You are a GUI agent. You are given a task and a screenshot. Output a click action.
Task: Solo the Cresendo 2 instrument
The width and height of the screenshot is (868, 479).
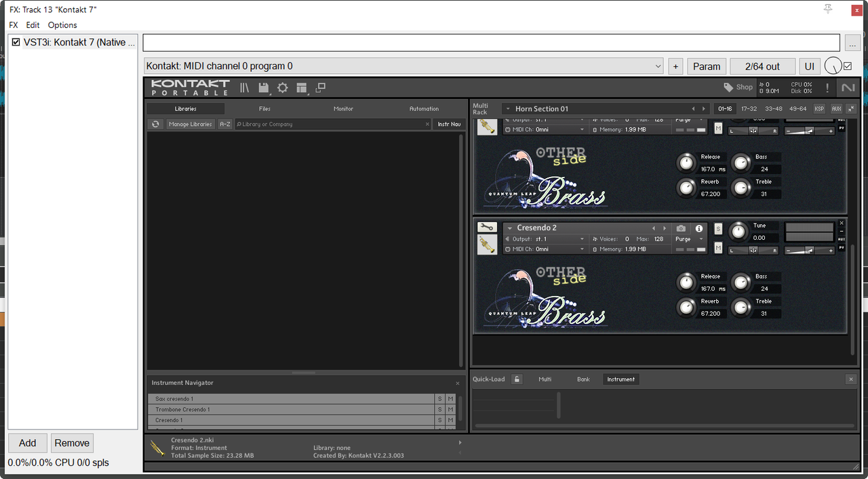(x=718, y=229)
